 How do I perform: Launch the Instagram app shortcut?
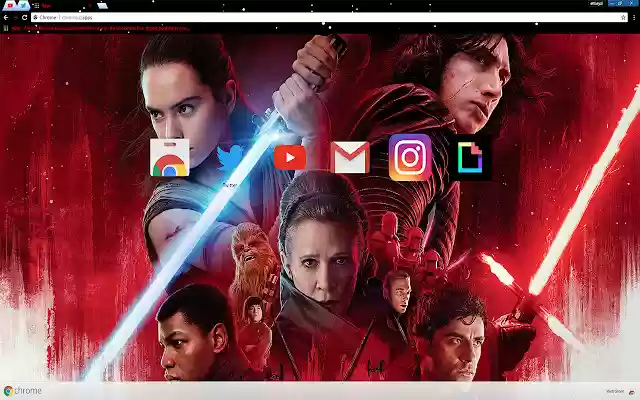(x=410, y=157)
